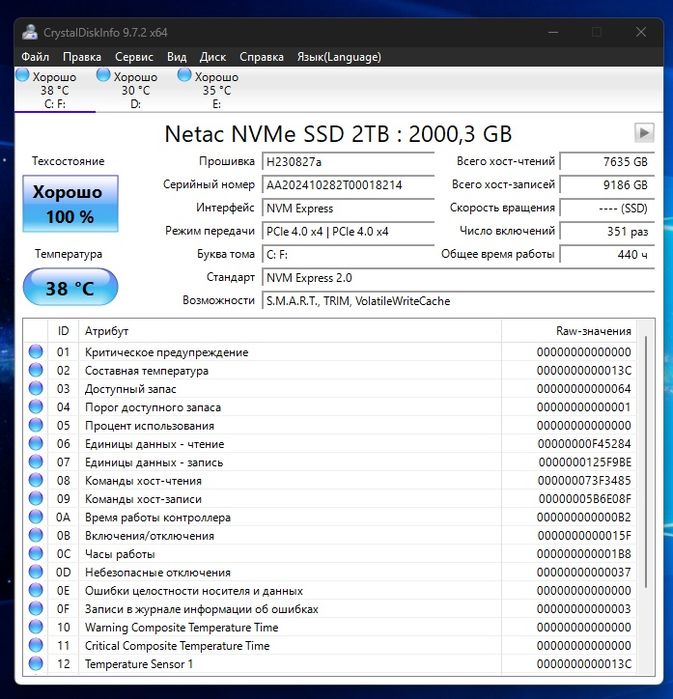Viewport: 673px width, 699px height.
Task: Click the 38 °C temperature button
Action: click(70, 289)
